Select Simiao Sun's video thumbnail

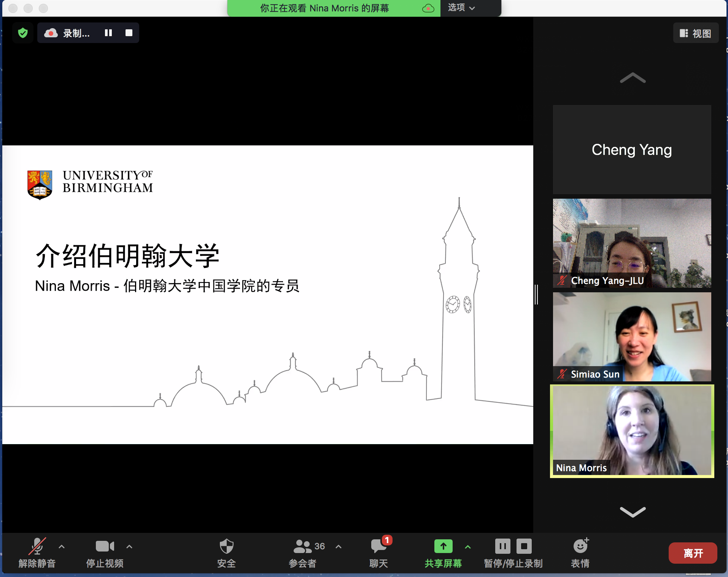632,337
